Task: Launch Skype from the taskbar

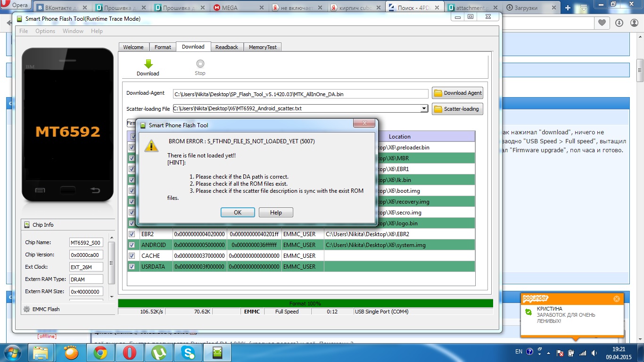Action: pos(189,352)
